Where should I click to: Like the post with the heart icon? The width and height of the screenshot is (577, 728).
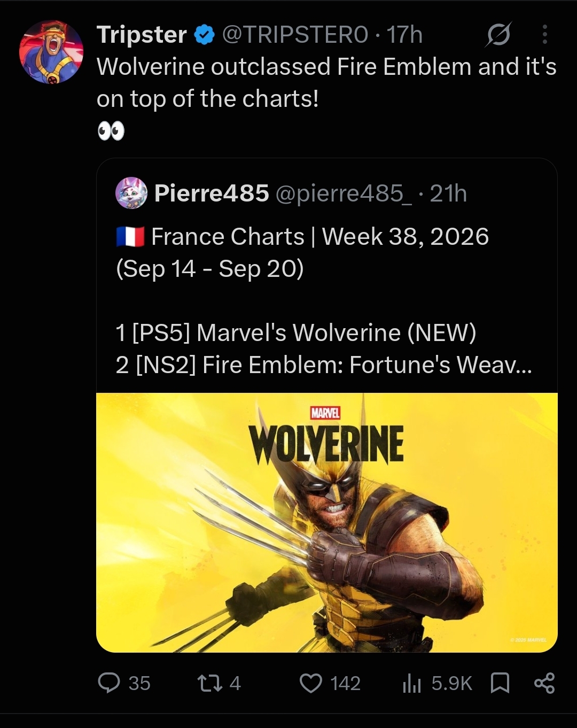point(311,683)
